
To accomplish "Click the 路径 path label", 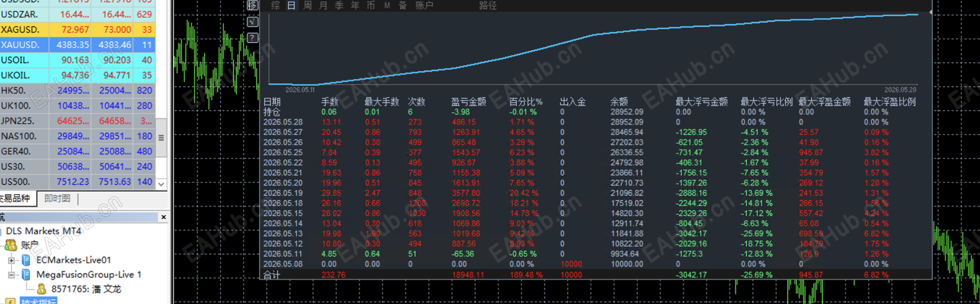I will tap(488, 6).
